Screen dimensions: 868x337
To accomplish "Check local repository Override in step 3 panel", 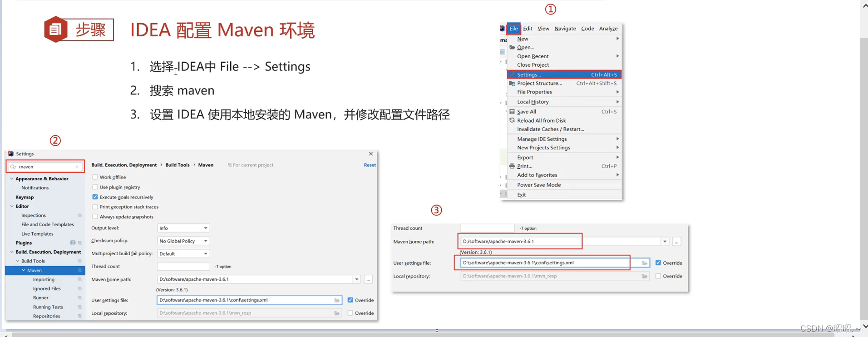I will (658, 276).
